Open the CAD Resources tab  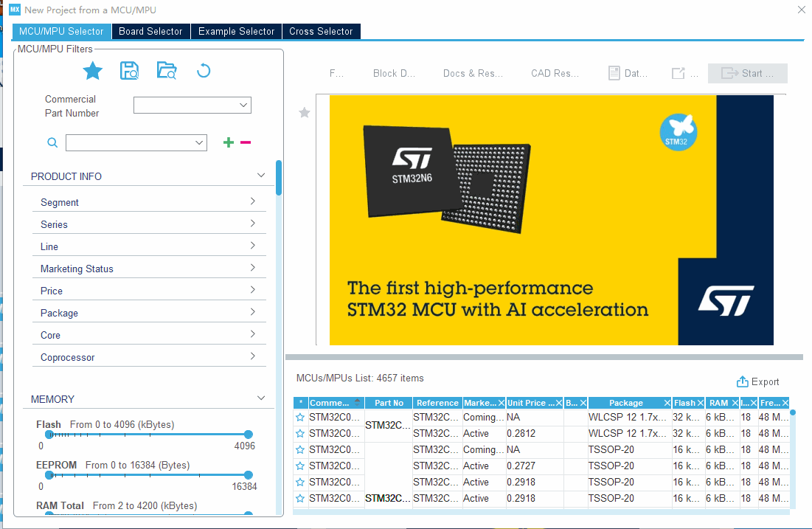coord(555,73)
